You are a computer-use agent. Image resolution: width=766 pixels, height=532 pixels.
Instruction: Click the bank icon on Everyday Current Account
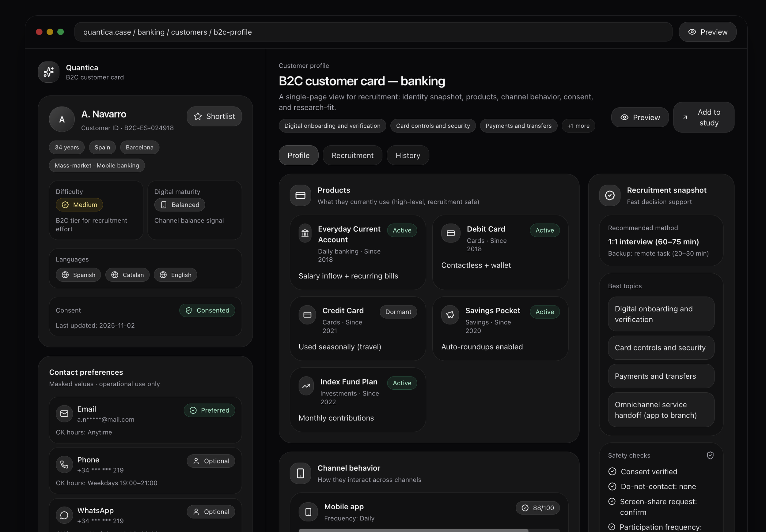coord(305,233)
